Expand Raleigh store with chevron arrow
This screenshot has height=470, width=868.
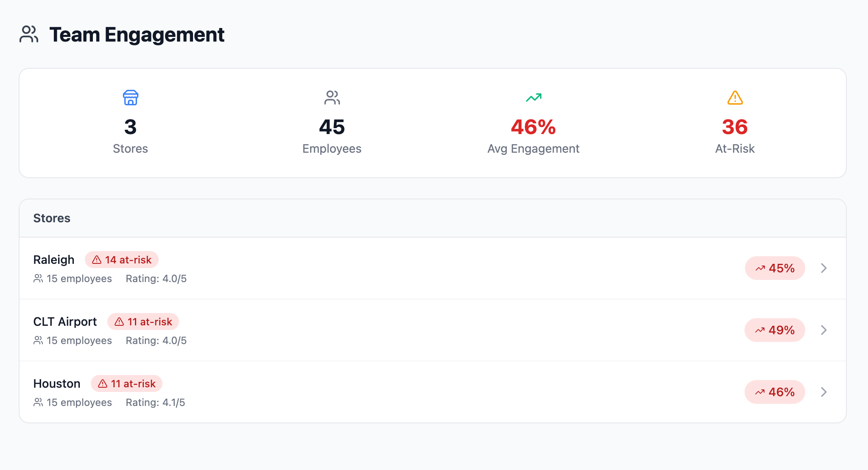coord(823,268)
